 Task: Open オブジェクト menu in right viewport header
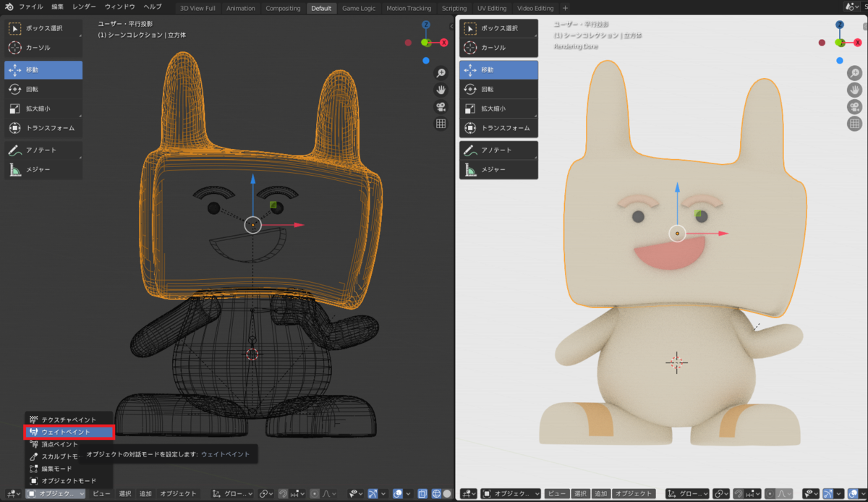633,494
